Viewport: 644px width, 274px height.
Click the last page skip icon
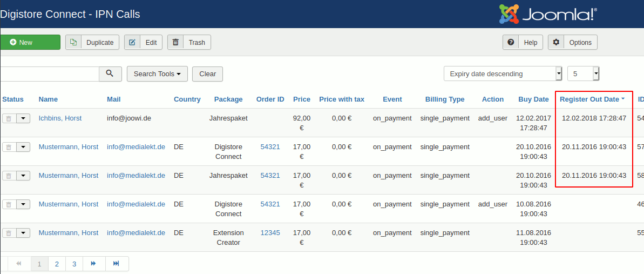(x=117, y=264)
